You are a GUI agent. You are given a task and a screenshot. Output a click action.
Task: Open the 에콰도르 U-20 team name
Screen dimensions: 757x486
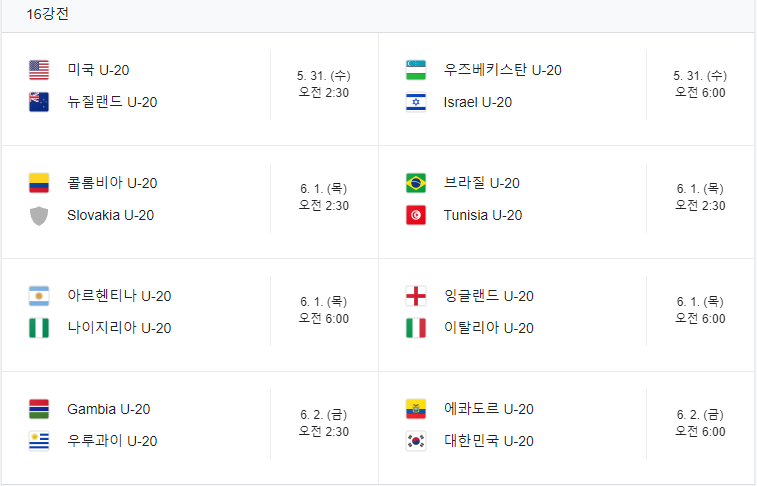click(489, 409)
